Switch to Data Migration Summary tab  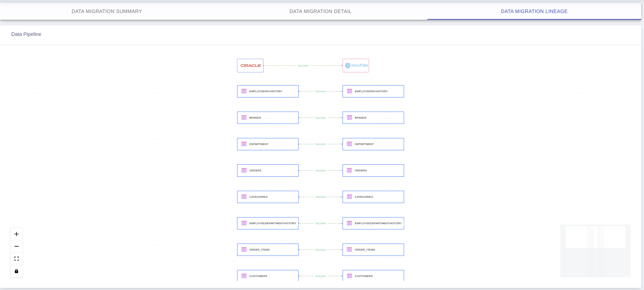click(x=107, y=11)
